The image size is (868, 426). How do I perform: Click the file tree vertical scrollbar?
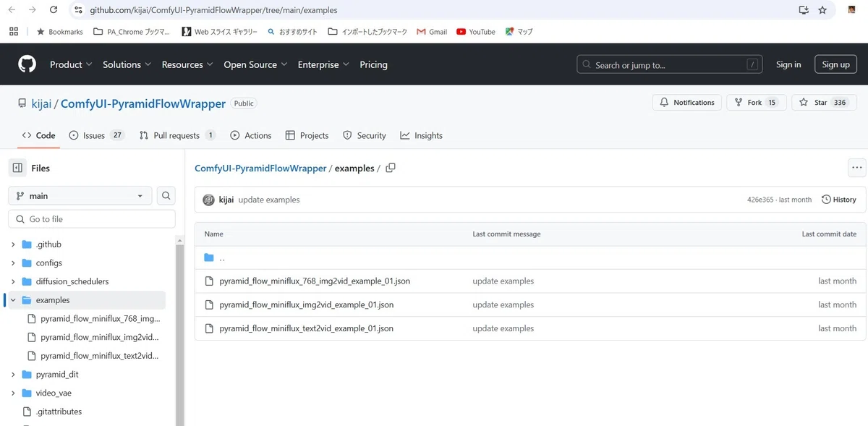[179, 335]
